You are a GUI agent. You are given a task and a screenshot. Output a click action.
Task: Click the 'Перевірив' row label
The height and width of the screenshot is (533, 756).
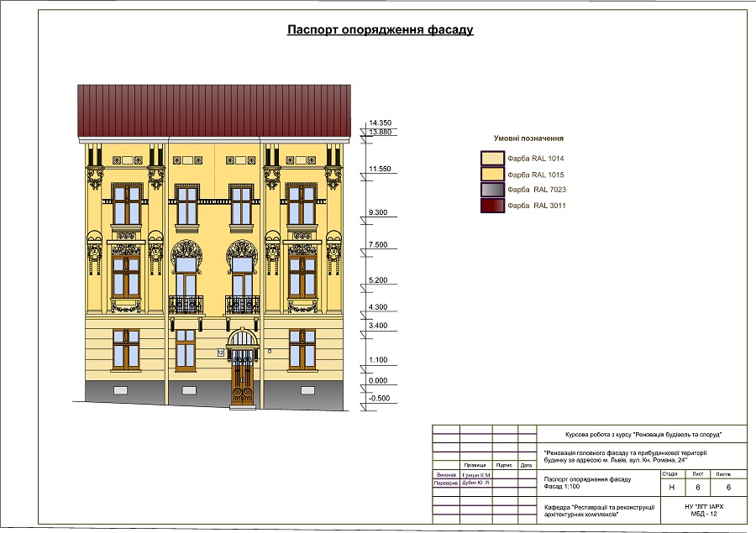[x=446, y=483]
